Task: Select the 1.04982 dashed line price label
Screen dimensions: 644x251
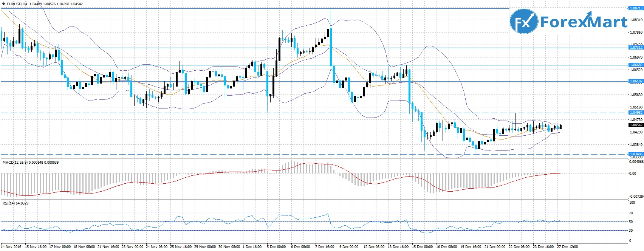Action: (636, 113)
